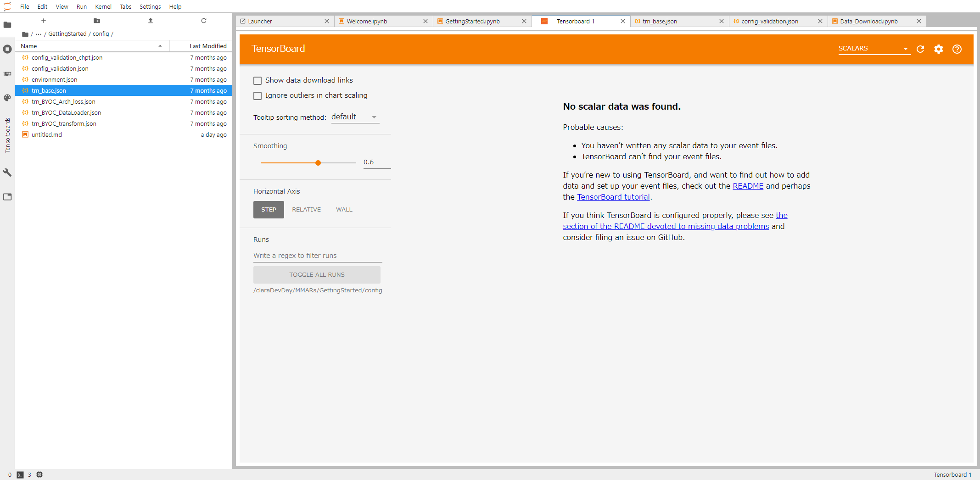Open the Help menu
The image size is (980, 480).
(175, 6)
